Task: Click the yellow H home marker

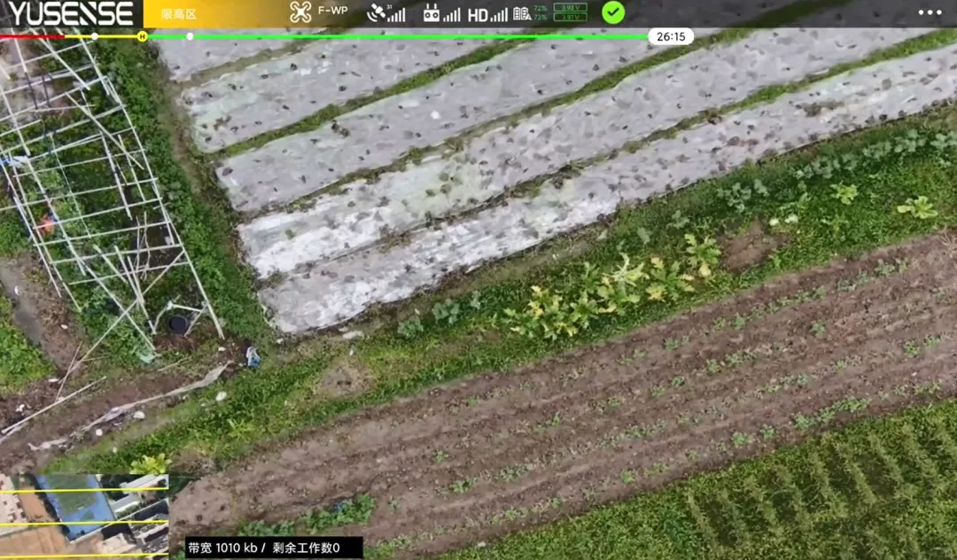Action: tap(142, 36)
